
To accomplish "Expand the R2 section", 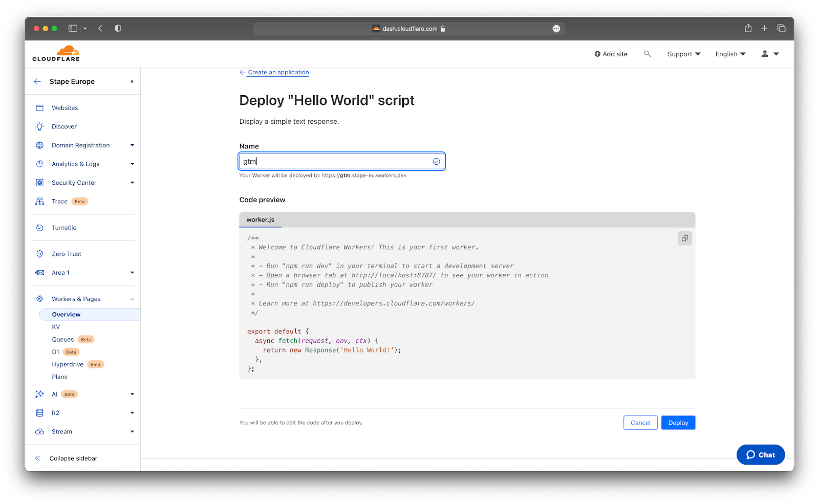I will [x=132, y=413].
